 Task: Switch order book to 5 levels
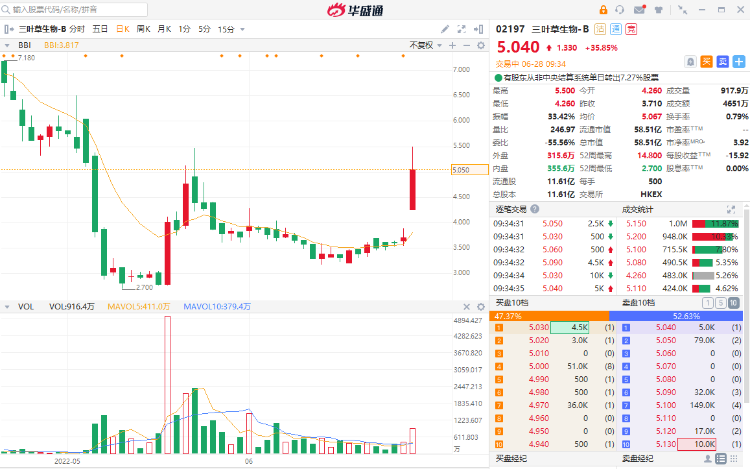(720, 303)
